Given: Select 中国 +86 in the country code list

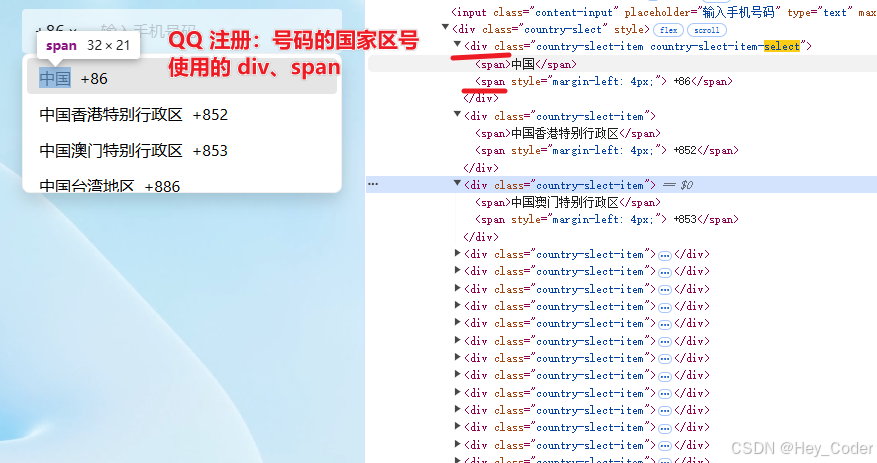Looking at the screenshot, I should 182,78.
